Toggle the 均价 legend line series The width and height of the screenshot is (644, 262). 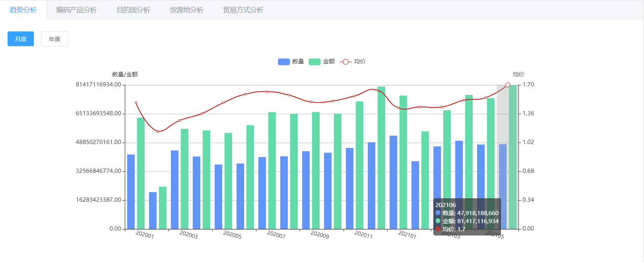[x=353, y=61]
